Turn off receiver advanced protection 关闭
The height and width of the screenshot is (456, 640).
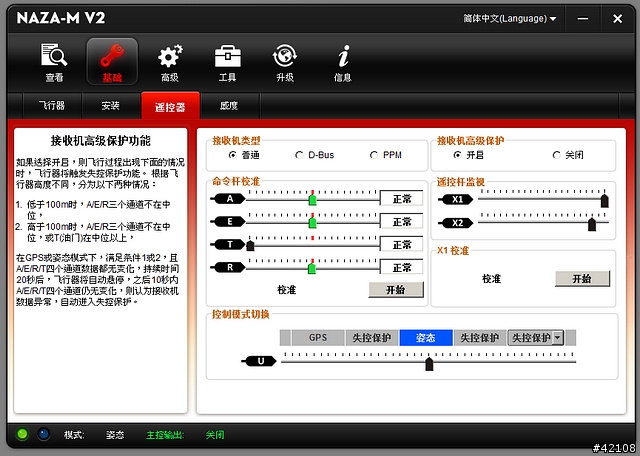(556, 155)
